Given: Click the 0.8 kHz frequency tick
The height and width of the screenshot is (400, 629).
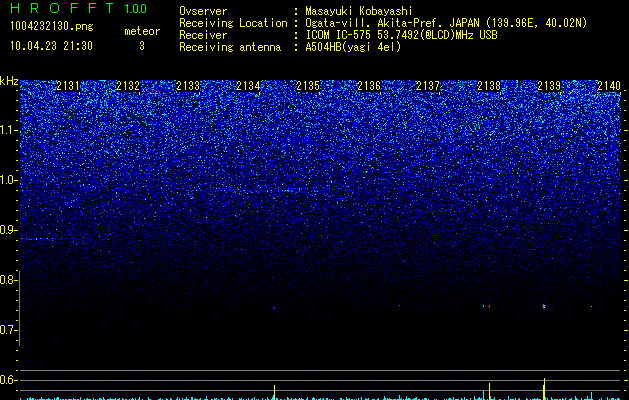Looking at the screenshot, I should click(x=8, y=280).
